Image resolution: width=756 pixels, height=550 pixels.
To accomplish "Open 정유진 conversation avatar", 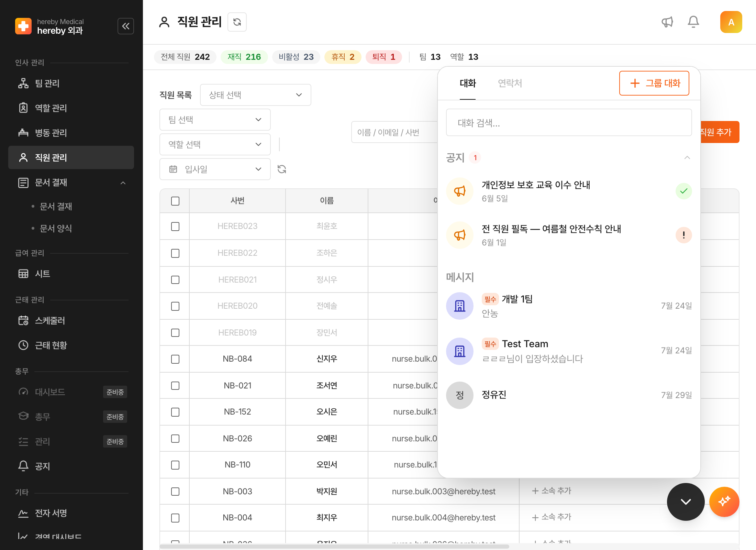I will point(460,395).
